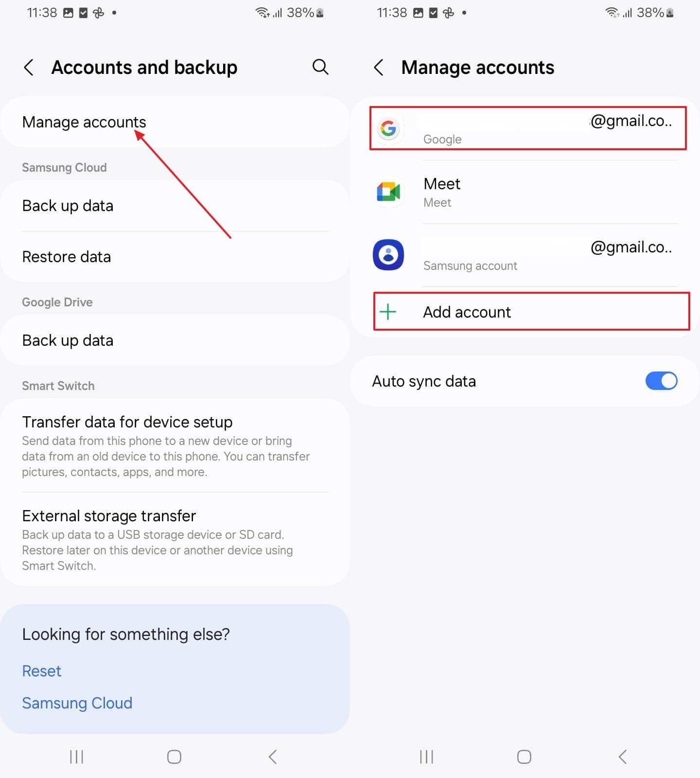The width and height of the screenshot is (700, 778).
Task: Open recent apps on left phone
Action: coord(77,757)
